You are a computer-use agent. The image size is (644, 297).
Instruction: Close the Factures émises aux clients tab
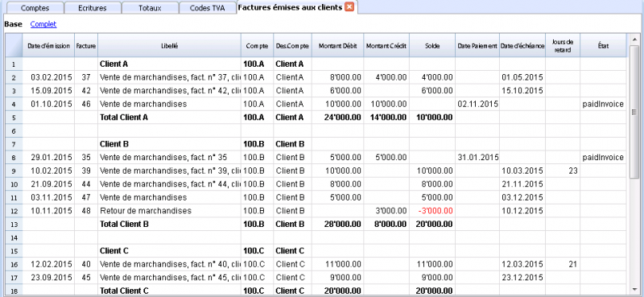pyautogui.click(x=349, y=7)
